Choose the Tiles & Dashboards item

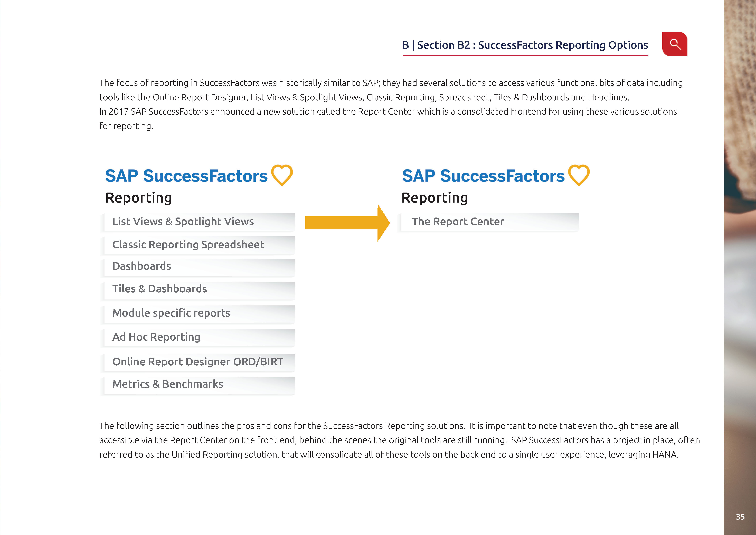point(198,290)
